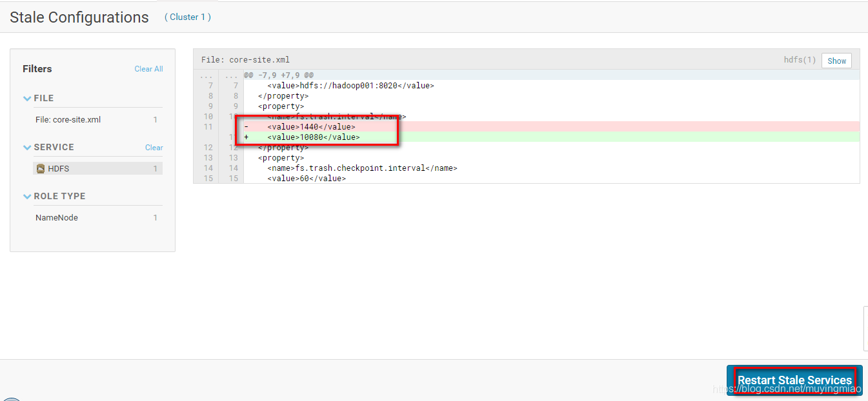Click the fs.trash.checkpoint.interval name line
The height and width of the screenshot is (401, 868).
[362, 168]
